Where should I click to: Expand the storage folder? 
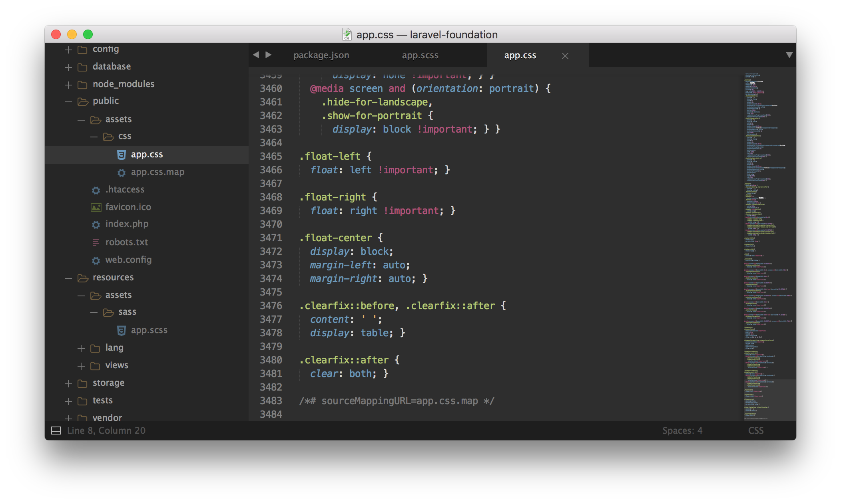coord(68,383)
